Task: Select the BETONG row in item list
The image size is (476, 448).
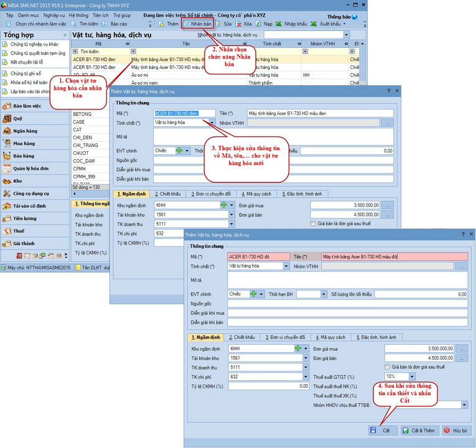Action: coord(90,114)
